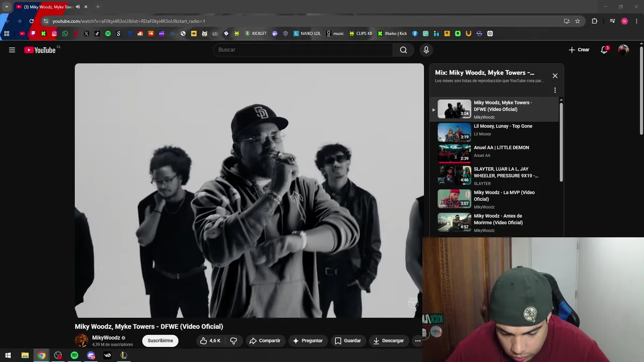Screen dimensions: 644x362
Task: Click the Preguntar button
Action: [307, 341]
